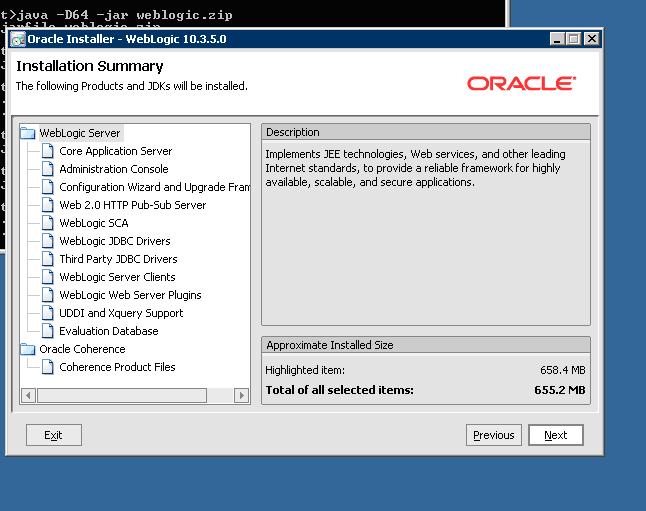Close the Oracle Installer window
Screen dimensions: 646x511
[x=592, y=39]
